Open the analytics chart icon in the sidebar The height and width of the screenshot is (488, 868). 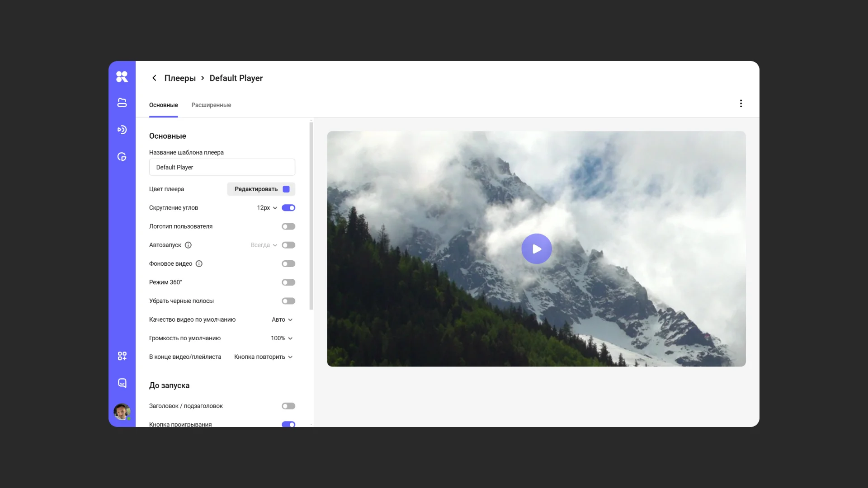[x=122, y=157]
